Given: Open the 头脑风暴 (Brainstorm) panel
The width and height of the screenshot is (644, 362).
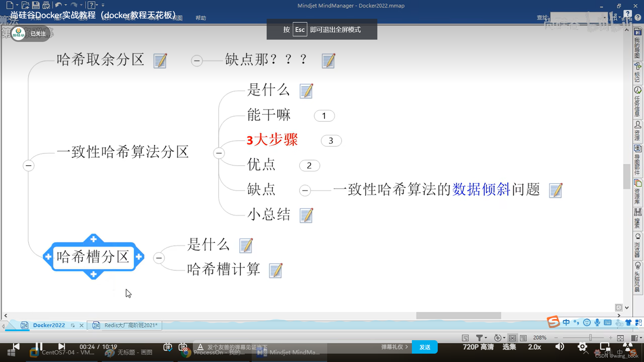Looking at the screenshot, I should coord(638,276).
